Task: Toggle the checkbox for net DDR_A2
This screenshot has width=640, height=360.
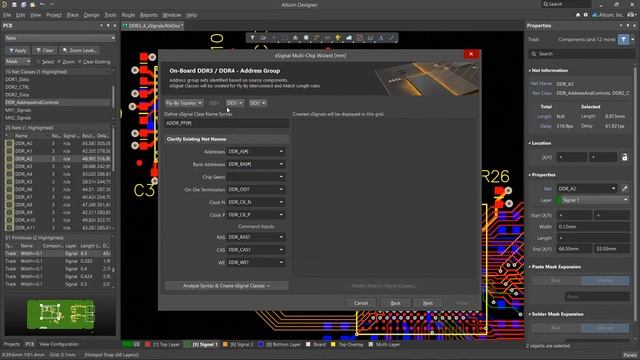Action: pos(9,158)
